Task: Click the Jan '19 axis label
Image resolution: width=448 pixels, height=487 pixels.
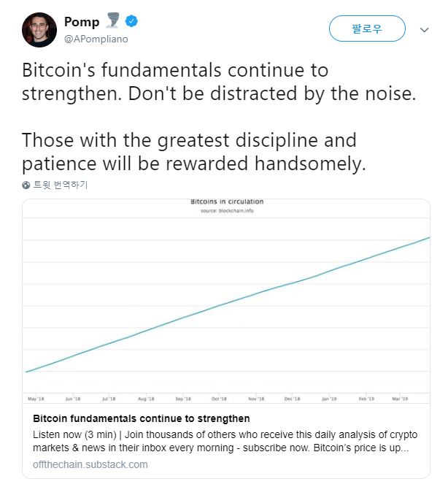Action: coord(329,399)
